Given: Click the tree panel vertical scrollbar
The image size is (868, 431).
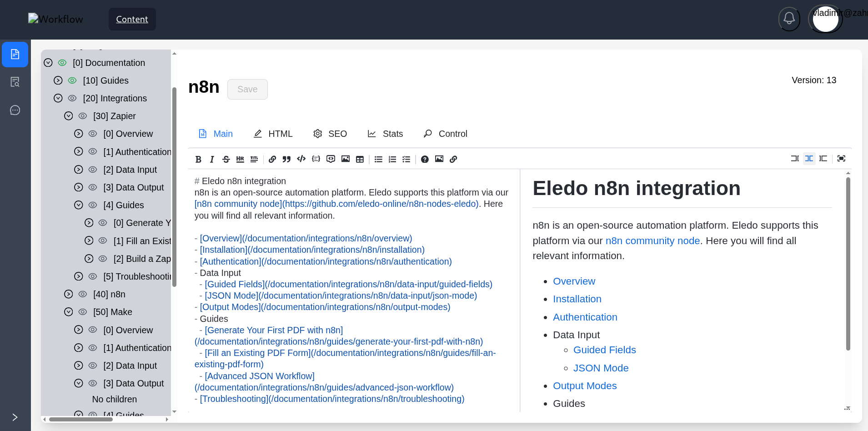Looking at the screenshot, I should point(174,186).
